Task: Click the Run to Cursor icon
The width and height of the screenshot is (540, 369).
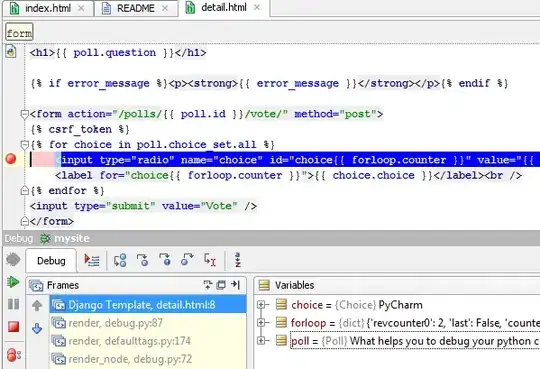Action: (210, 260)
